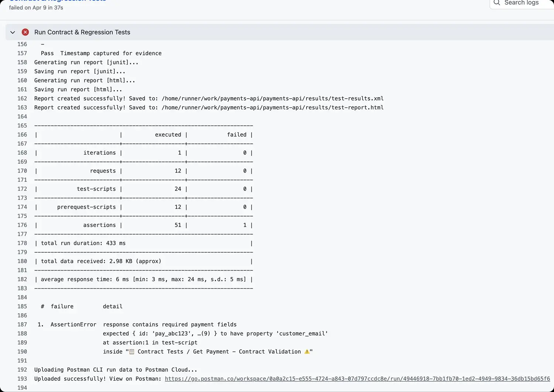
Task: Click log line number 162
Action: (22, 98)
